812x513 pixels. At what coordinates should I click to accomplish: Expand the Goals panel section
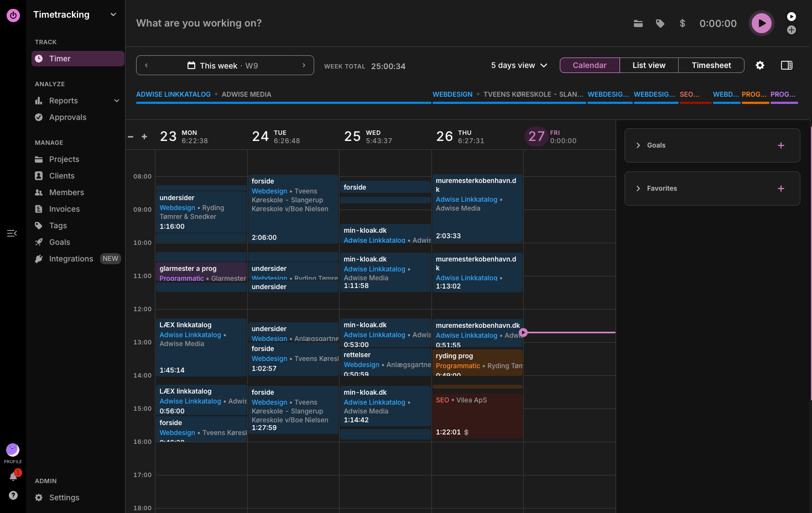[638, 145]
